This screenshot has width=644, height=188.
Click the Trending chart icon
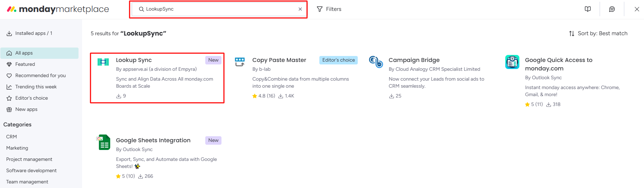(9, 87)
